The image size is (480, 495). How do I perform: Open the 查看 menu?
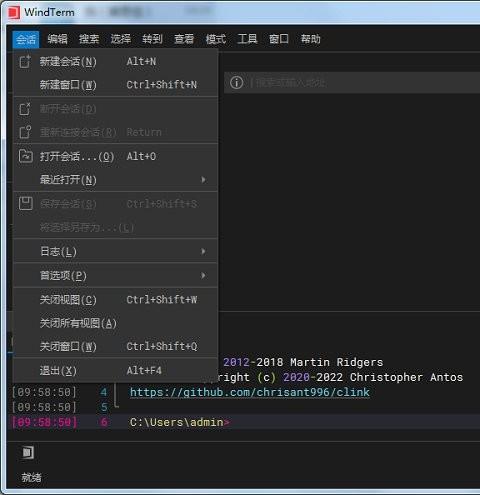click(184, 39)
